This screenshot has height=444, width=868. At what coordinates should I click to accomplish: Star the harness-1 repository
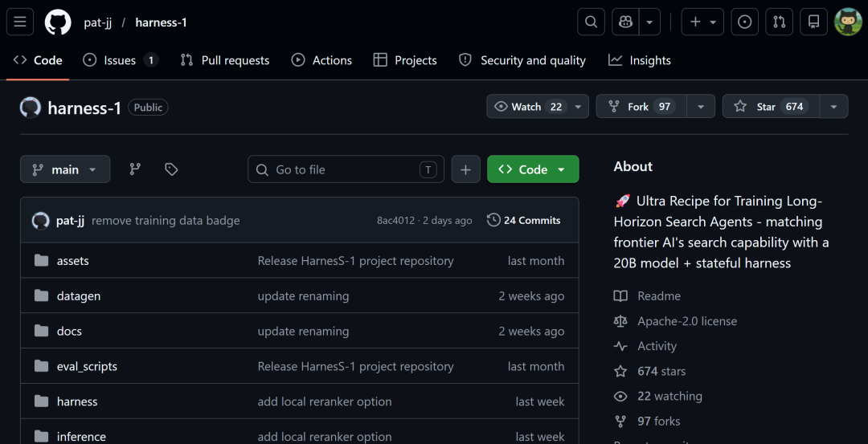tap(771, 107)
